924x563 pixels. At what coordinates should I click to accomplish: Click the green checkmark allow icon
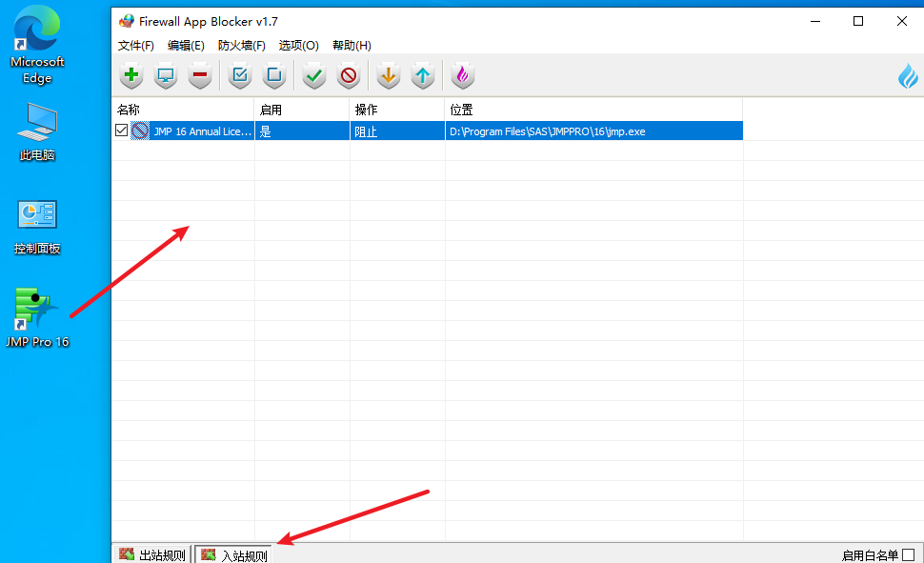point(314,75)
